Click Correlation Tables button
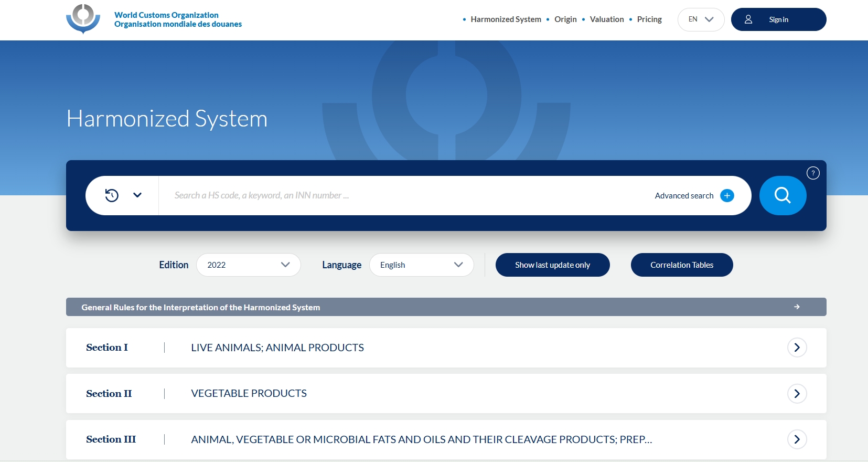Screen dimensions: 868x462 click(x=682, y=265)
